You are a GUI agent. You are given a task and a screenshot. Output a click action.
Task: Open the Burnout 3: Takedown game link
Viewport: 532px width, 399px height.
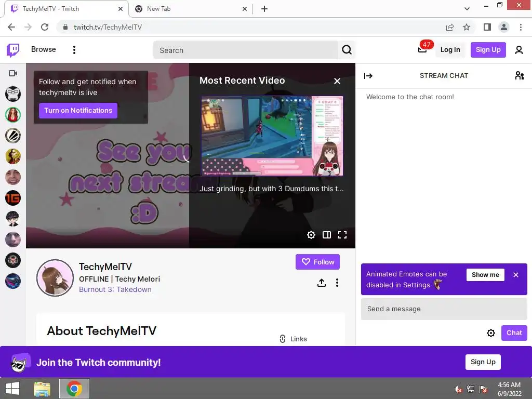[115, 289]
